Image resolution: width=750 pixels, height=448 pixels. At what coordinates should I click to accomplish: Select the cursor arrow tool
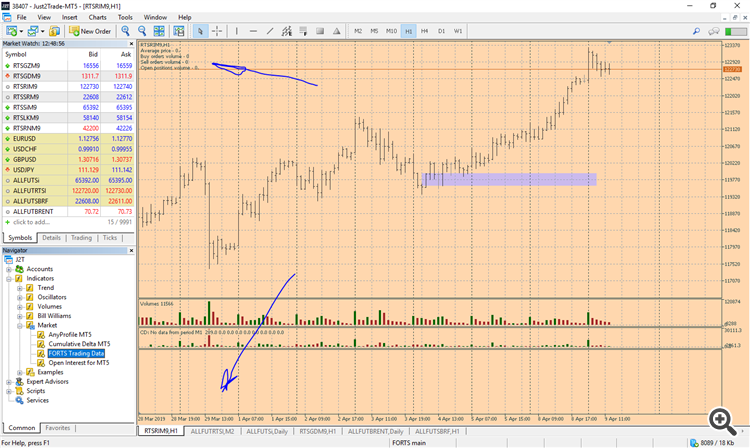coord(200,31)
